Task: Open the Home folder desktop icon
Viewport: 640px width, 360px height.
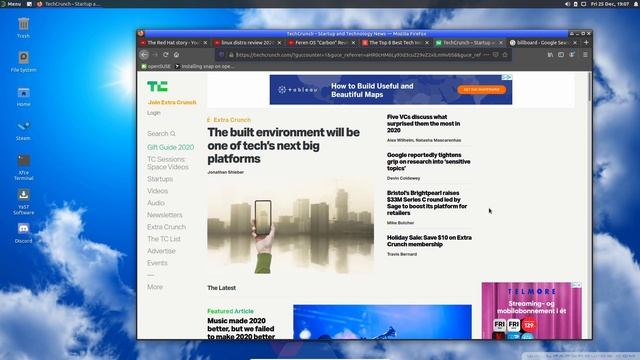Action: (x=23, y=96)
